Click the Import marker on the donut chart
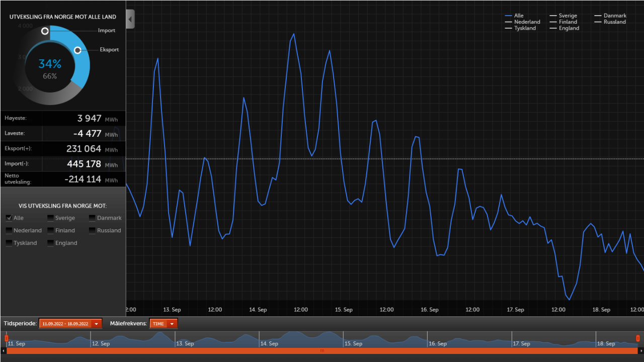 point(45,31)
